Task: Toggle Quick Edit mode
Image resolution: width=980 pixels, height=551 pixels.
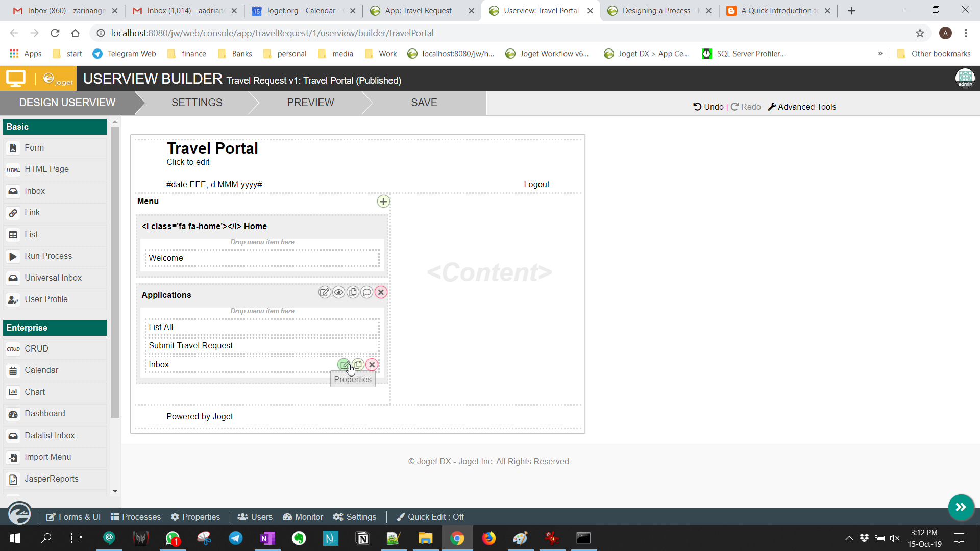Action: click(430, 517)
